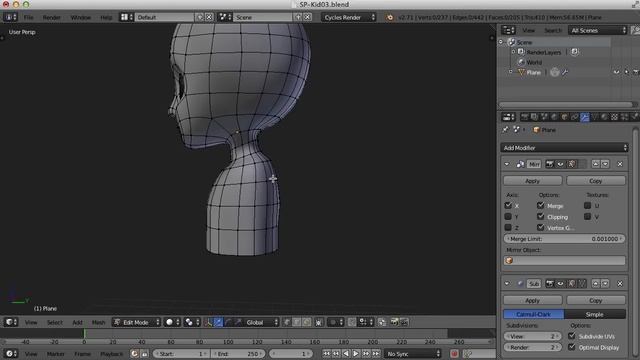Toggle Subsurf modifier viewport eye
The image size is (640, 360).
(x=560, y=283)
